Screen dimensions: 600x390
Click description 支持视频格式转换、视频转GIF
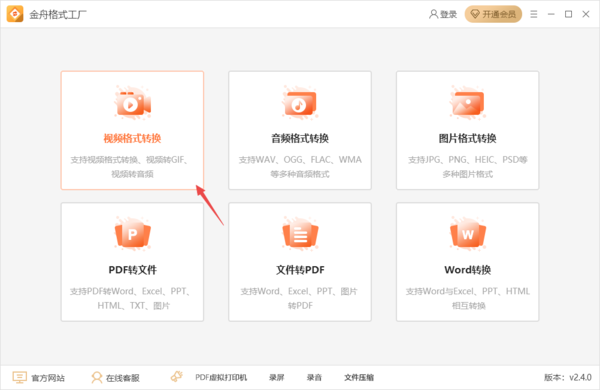[x=129, y=160]
